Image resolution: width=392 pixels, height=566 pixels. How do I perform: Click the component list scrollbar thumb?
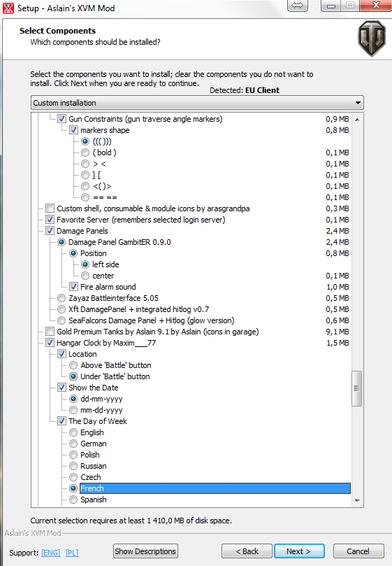[356, 388]
